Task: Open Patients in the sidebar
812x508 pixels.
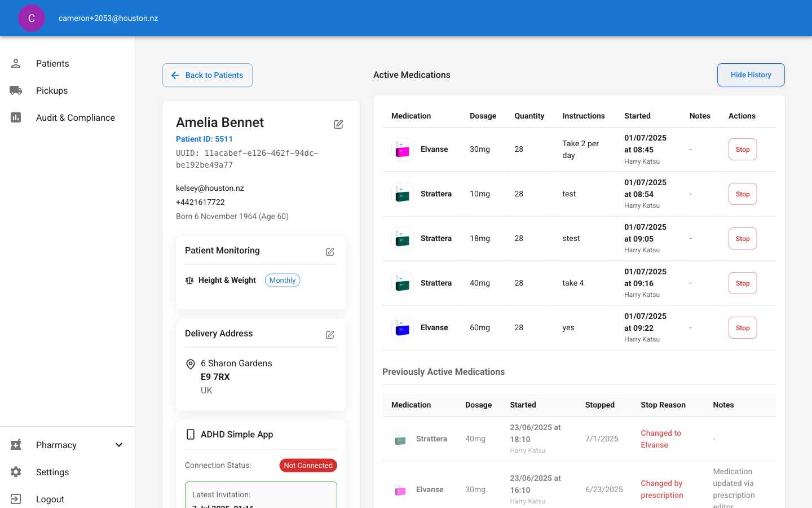Action: point(67,63)
